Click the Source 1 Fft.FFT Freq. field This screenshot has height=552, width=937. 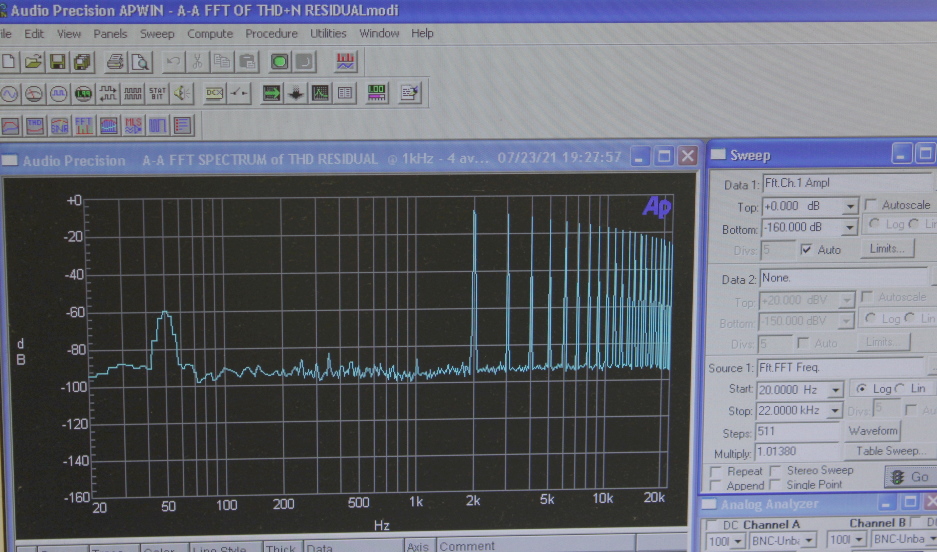[x=840, y=367]
